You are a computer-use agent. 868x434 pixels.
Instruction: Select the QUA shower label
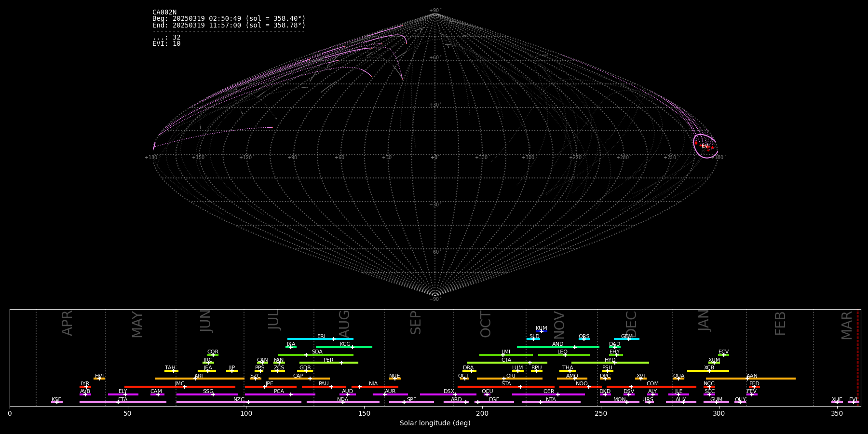coord(678,376)
